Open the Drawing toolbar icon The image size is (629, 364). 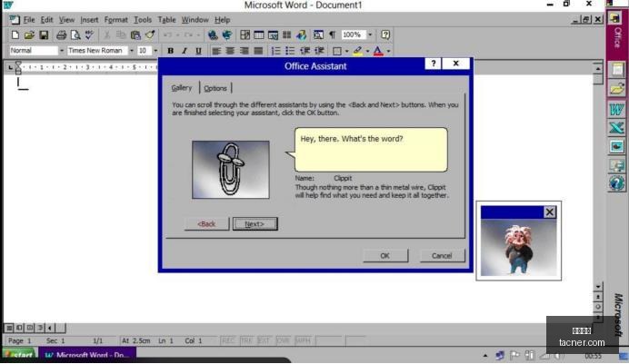[301, 34]
